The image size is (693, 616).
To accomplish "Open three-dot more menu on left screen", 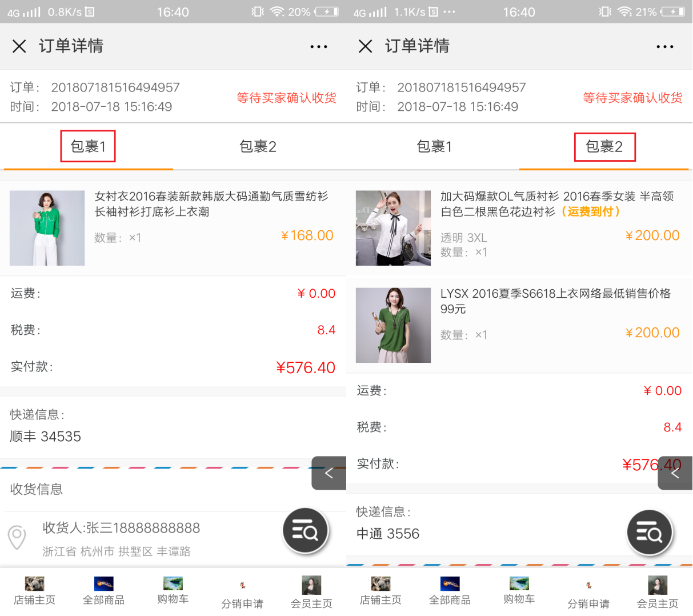I will (318, 47).
